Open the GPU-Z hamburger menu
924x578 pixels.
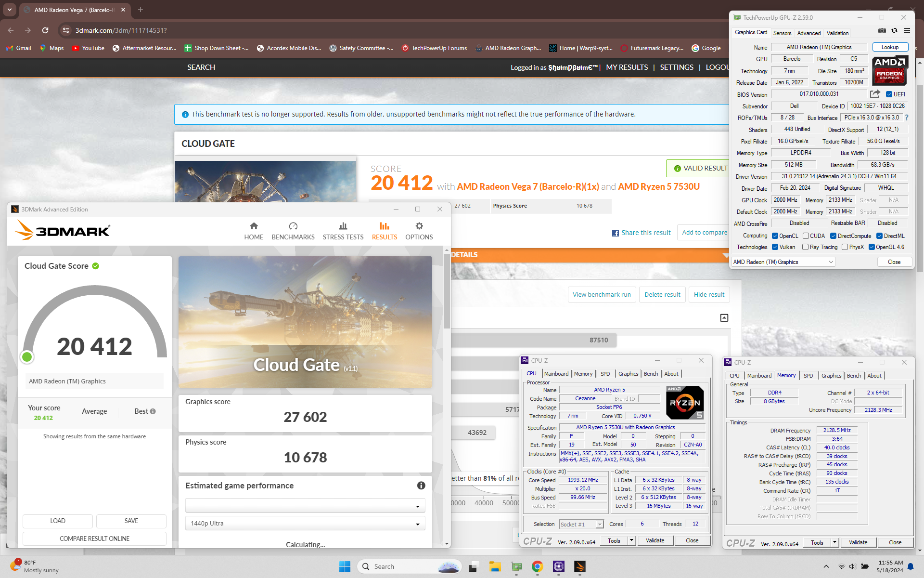click(907, 30)
